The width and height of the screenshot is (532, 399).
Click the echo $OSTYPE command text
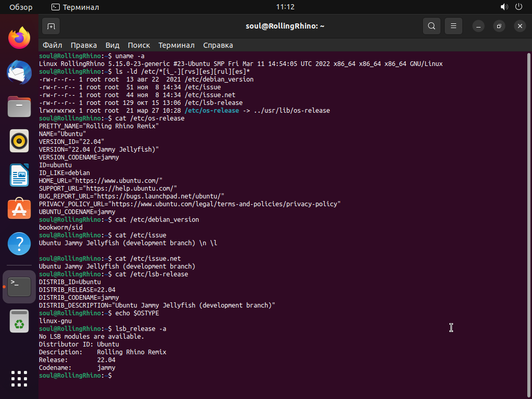137,313
